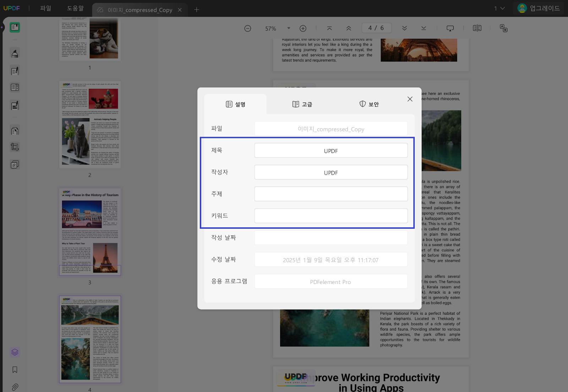Open the Fill and Sign form tool
This screenshot has height=392, width=568.
pyautogui.click(x=15, y=105)
